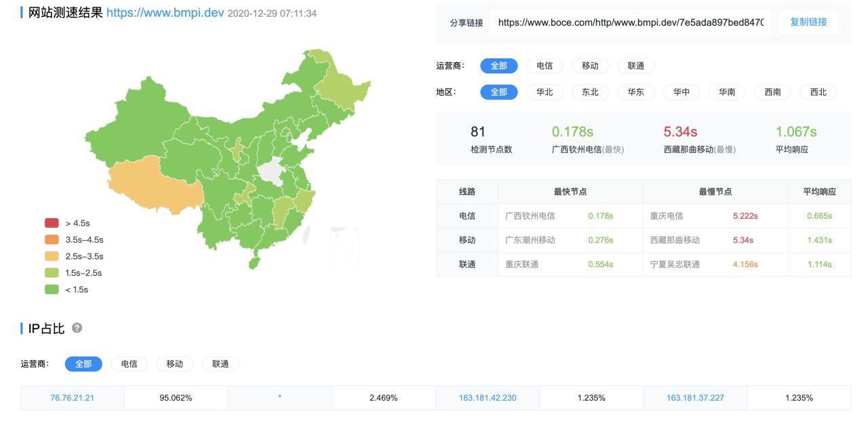868x423 pixels.
Task: Click IP address 76.76.21.21
Action: pyautogui.click(x=72, y=398)
